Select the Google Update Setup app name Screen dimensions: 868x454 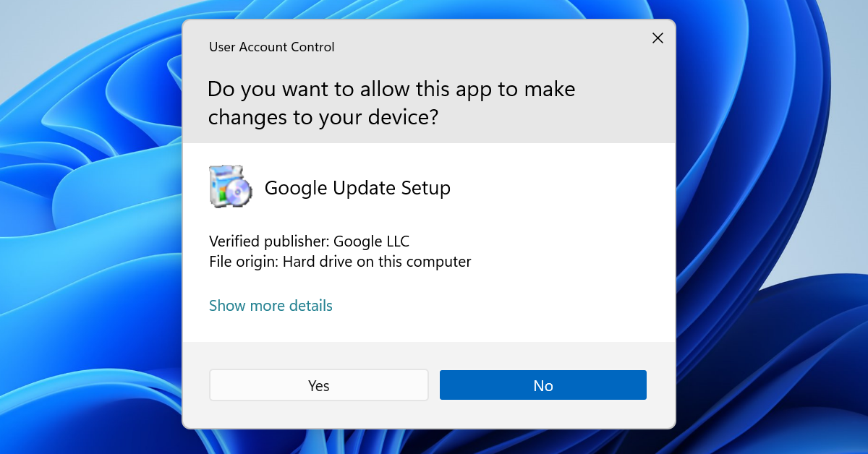click(x=357, y=188)
